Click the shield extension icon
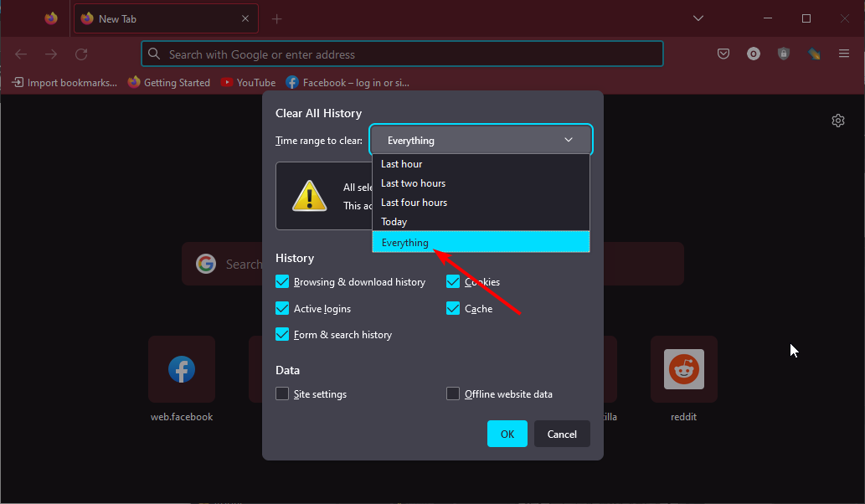The image size is (865, 504). [x=783, y=54]
